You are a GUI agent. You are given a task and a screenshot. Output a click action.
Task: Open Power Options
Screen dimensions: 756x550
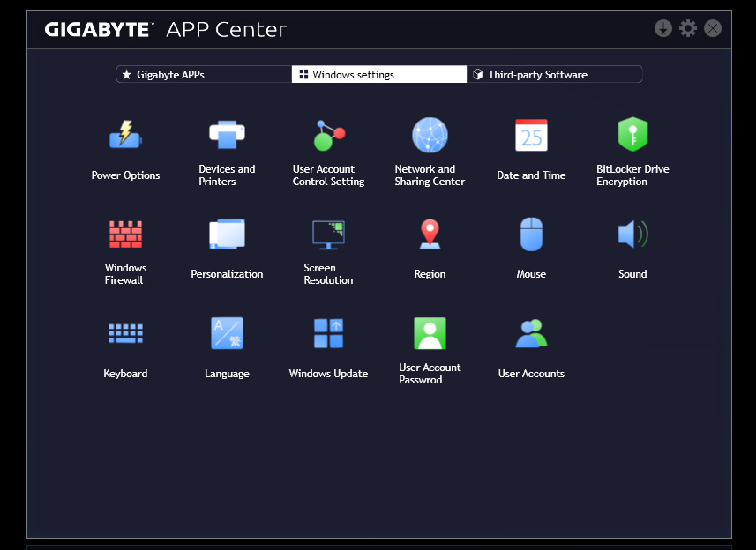(125, 137)
